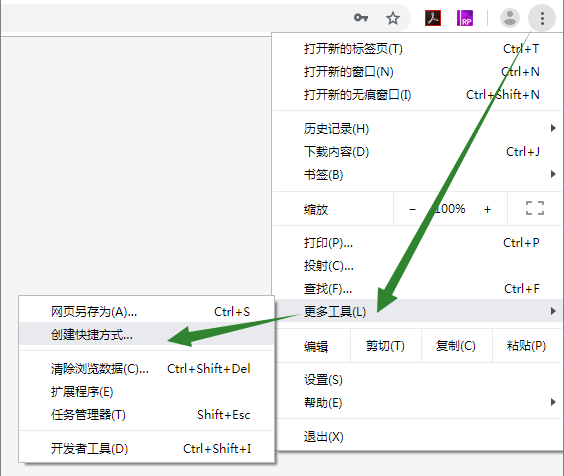Expand the 历史记录(H) submenu arrow
Screen dimensions: 564x476
pyautogui.click(x=553, y=128)
